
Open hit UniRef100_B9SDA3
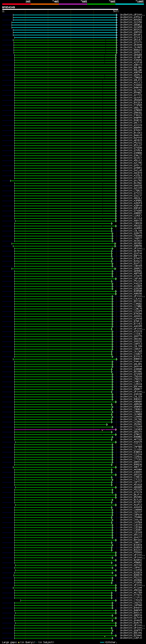click(x=131, y=20)
